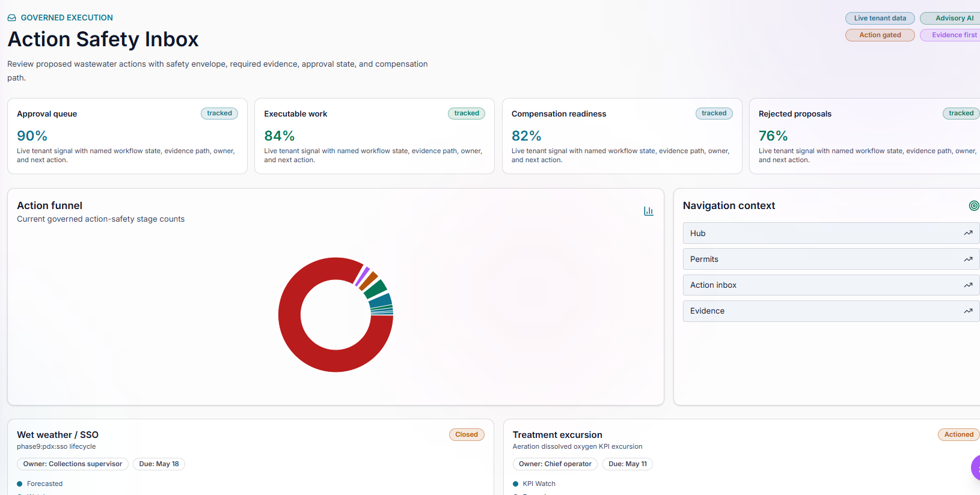Screen dimensions: 980x495
Task: Click the Advisory AI badge
Action: [951, 18]
